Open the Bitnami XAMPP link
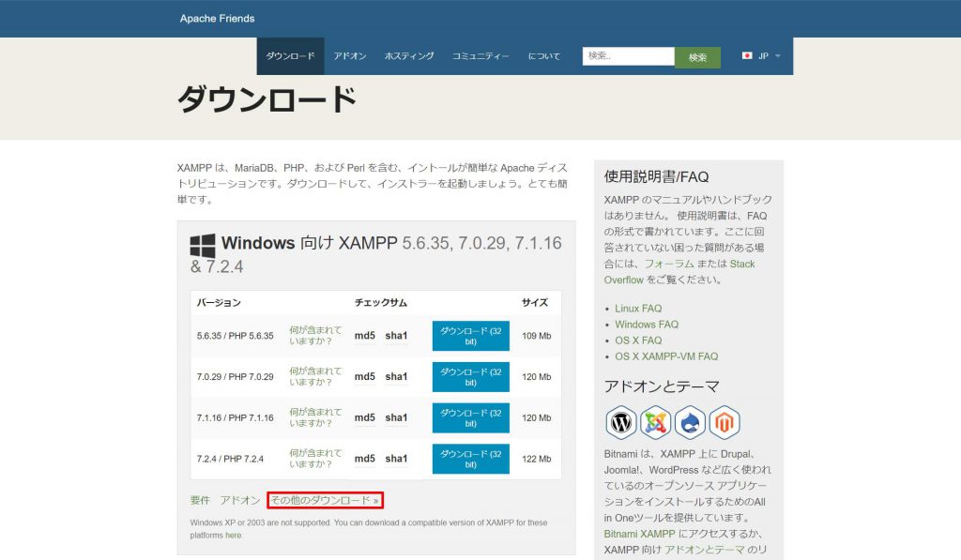Image resolution: width=961 pixels, height=560 pixels. [639, 535]
